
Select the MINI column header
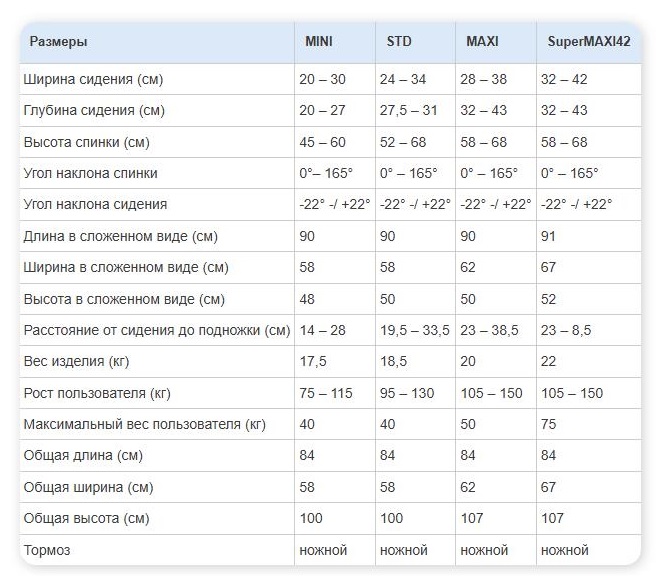(x=319, y=42)
